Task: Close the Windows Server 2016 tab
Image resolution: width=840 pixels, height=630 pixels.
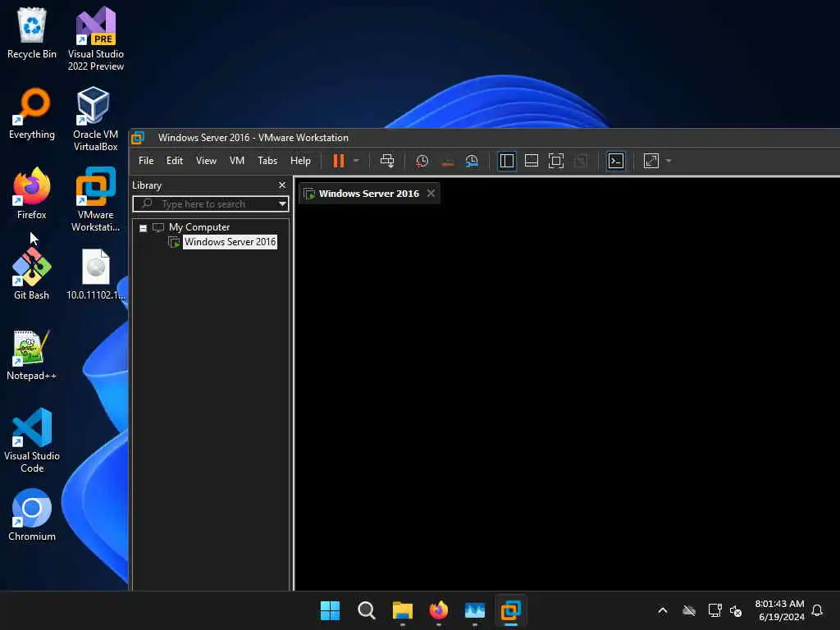Action: coord(431,193)
